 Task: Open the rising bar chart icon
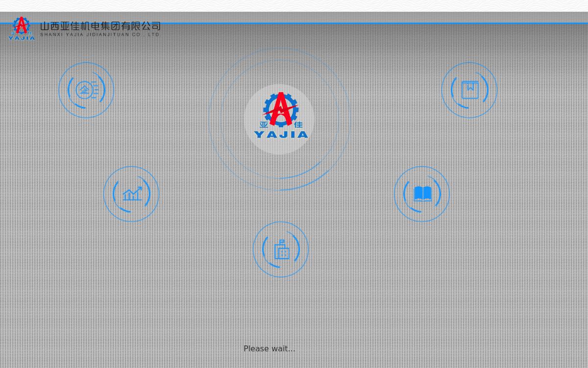point(131,194)
